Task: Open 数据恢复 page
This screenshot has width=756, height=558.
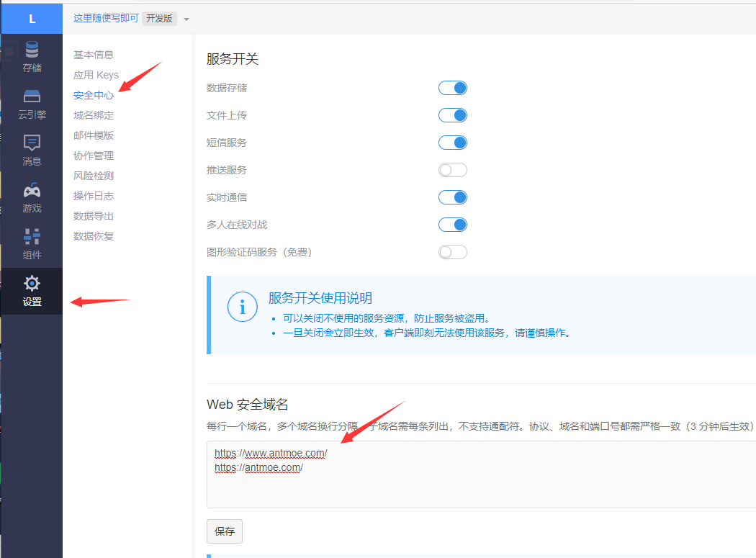Action: point(94,236)
